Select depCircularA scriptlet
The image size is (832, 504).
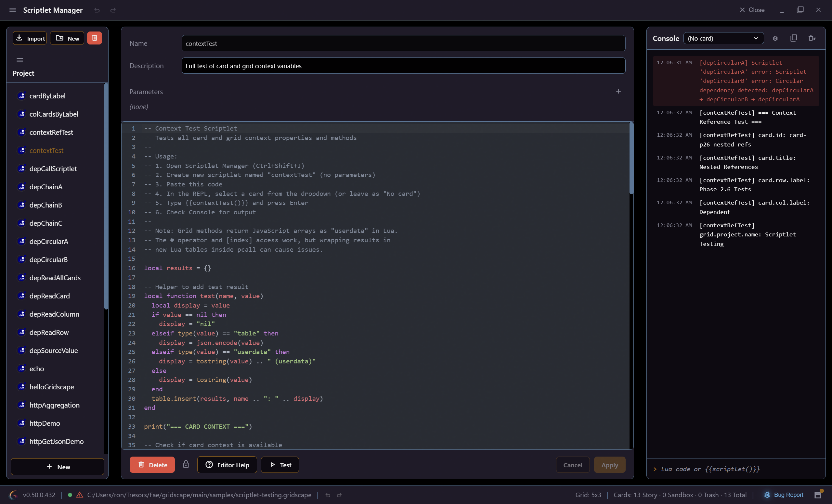click(49, 242)
